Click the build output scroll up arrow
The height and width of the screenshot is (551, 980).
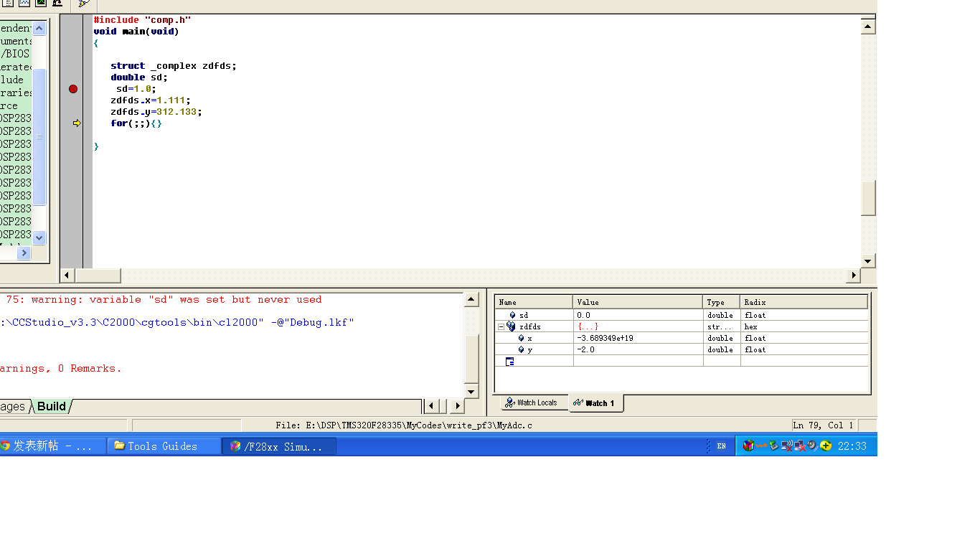click(x=471, y=299)
